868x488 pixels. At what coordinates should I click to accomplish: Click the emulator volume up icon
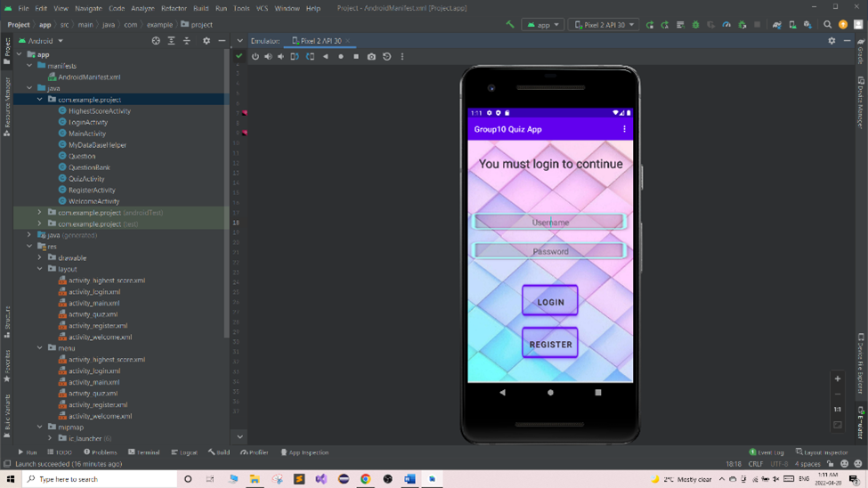point(268,56)
